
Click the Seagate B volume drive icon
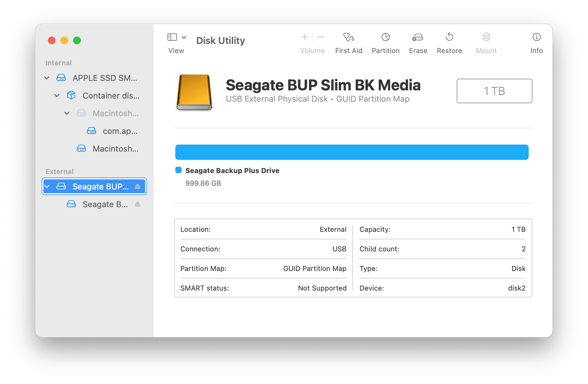click(x=71, y=204)
